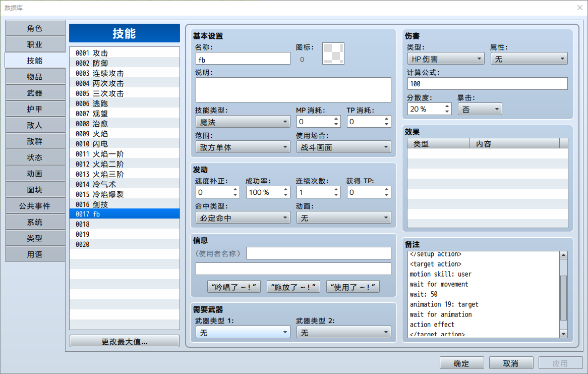Open the 暴击 dropdown showing 否
The width and height of the screenshot is (588, 374).
(x=480, y=109)
